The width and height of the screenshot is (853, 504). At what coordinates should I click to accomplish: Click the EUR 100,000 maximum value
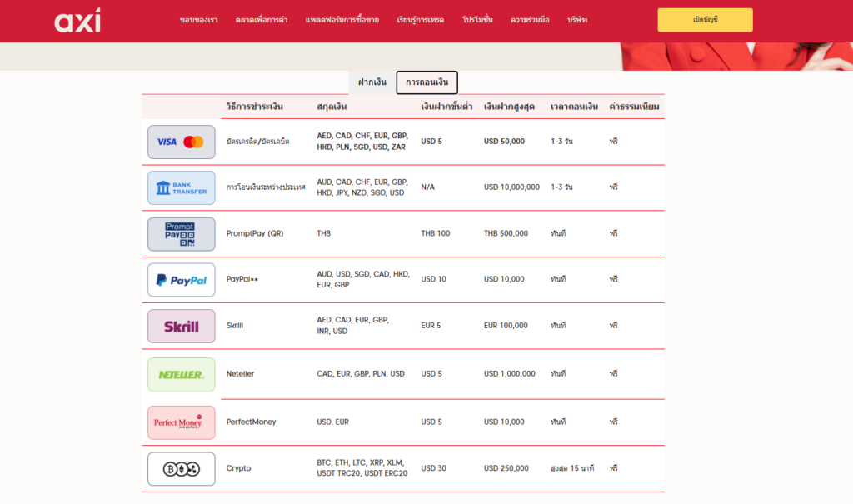[x=506, y=326]
